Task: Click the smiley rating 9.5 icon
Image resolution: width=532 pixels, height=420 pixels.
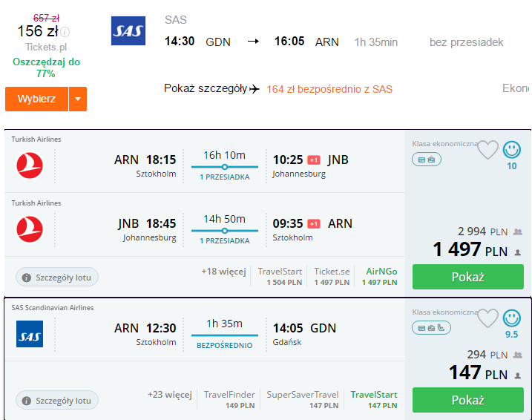Action: [x=512, y=318]
